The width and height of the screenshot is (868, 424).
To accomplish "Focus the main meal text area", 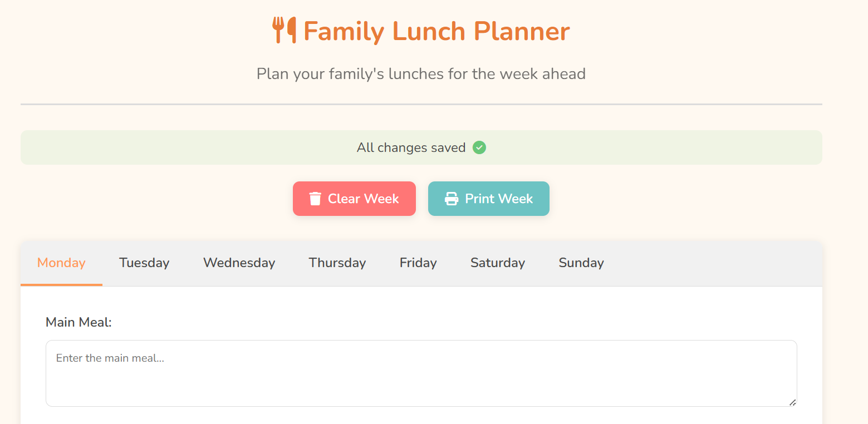I will tap(421, 373).
